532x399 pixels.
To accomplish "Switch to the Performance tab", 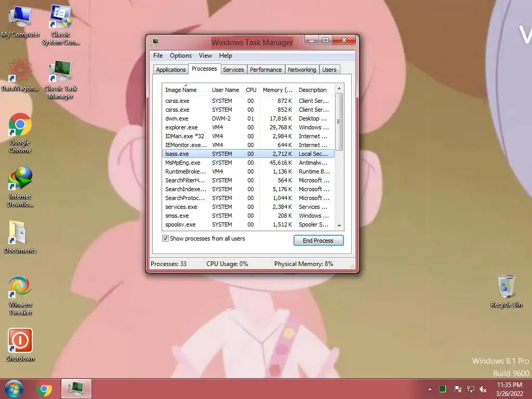I will click(266, 70).
